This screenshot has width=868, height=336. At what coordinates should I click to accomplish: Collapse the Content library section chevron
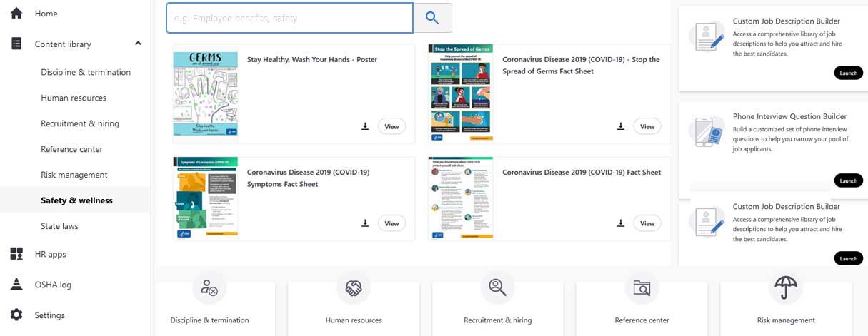coord(138,44)
